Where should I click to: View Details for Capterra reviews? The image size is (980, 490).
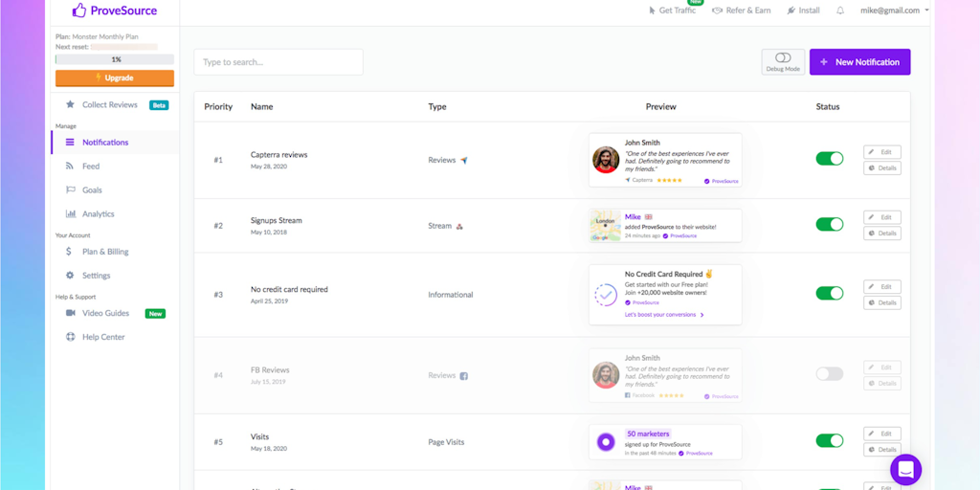pos(882,167)
